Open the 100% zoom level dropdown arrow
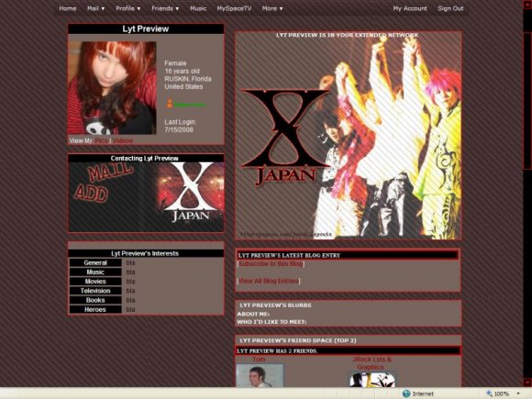 pos(518,393)
